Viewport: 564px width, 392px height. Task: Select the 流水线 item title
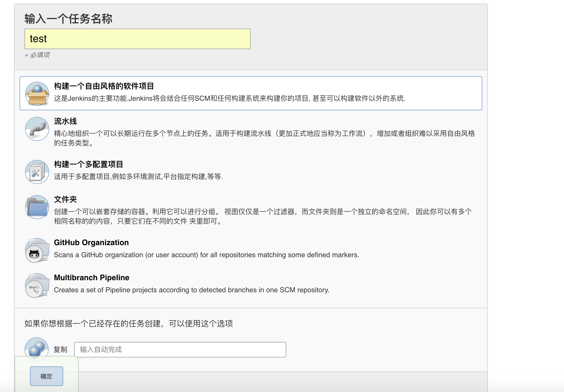click(65, 121)
